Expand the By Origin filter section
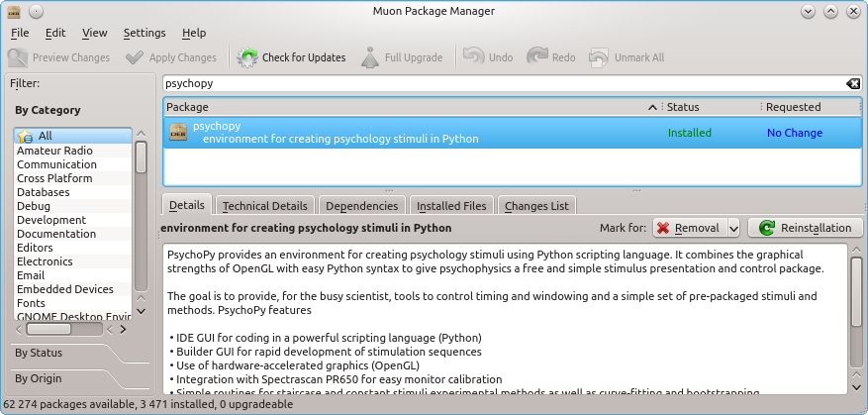The width and height of the screenshot is (868, 415). (x=38, y=378)
